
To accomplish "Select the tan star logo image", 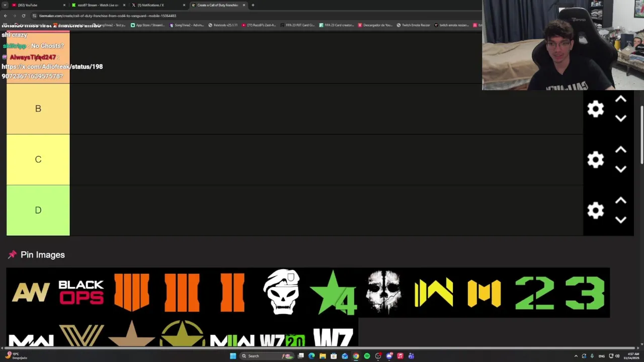I will click(132, 333).
